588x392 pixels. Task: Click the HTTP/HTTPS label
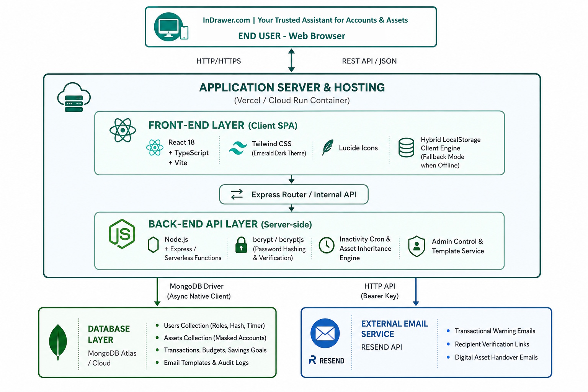tap(219, 61)
